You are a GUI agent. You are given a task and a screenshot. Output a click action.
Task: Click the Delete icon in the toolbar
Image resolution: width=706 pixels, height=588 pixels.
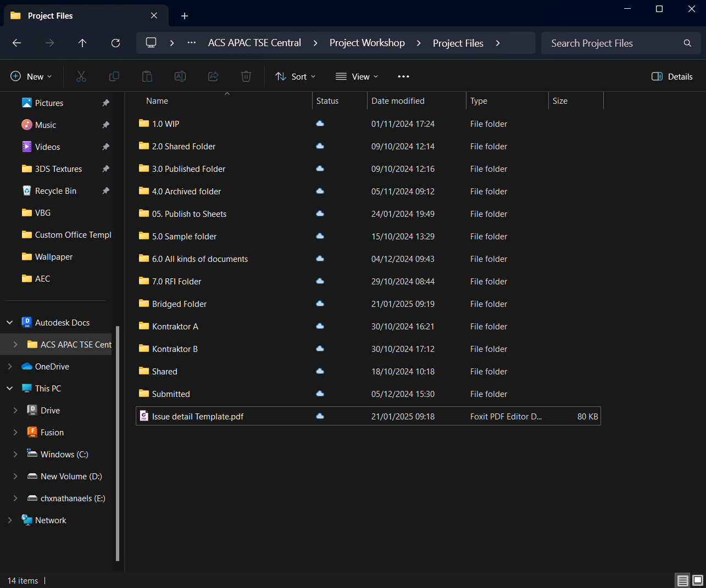click(x=246, y=76)
